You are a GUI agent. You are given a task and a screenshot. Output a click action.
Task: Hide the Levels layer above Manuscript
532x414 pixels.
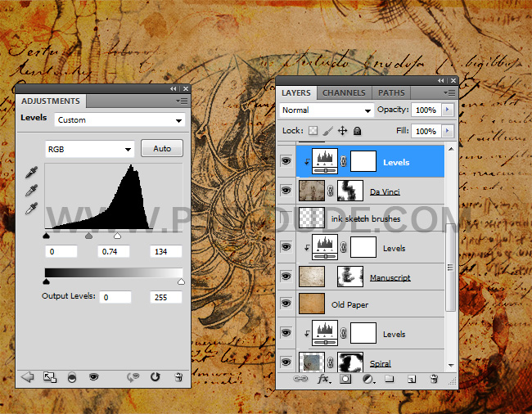[286, 246]
